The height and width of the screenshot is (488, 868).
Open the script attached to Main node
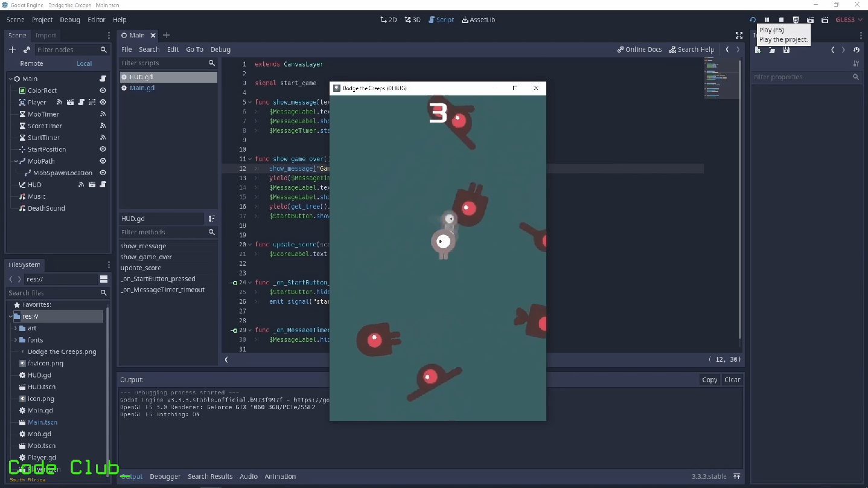pyautogui.click(x=103, y=79)
